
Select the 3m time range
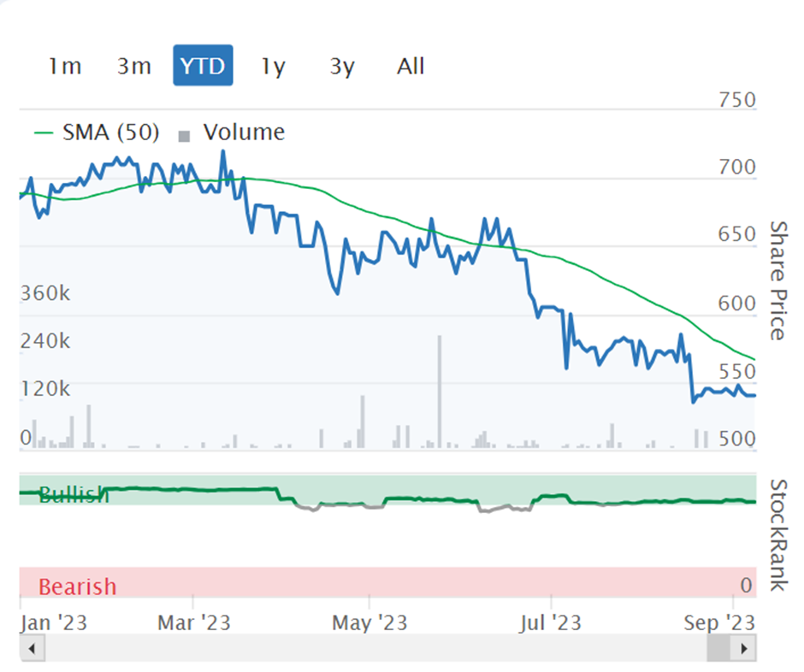click(133, 66)
